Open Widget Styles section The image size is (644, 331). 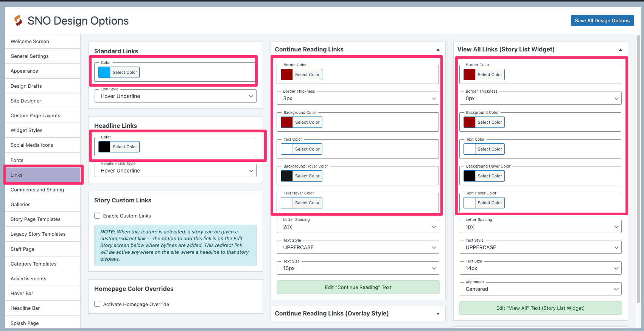point(43,130)
